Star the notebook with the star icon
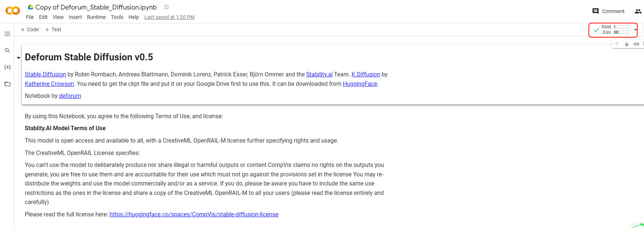This screenshot has height=228, width=644. click(166, 7)
